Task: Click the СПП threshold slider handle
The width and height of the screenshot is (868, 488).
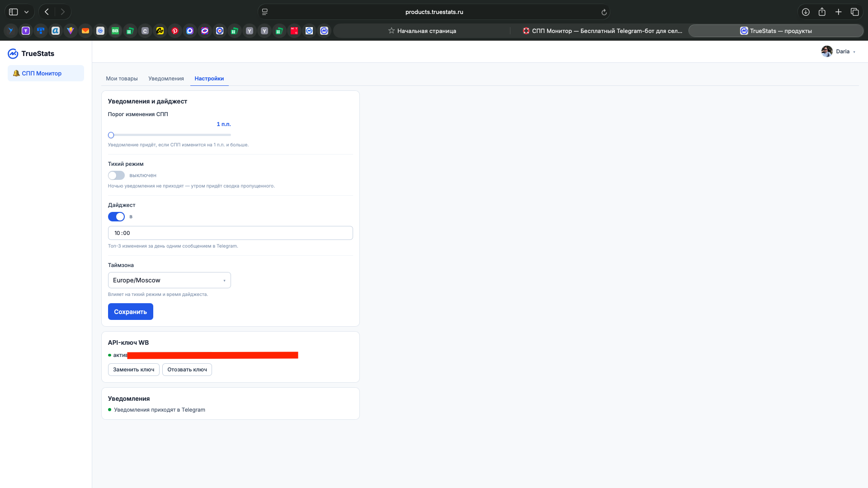Action: 111,135
